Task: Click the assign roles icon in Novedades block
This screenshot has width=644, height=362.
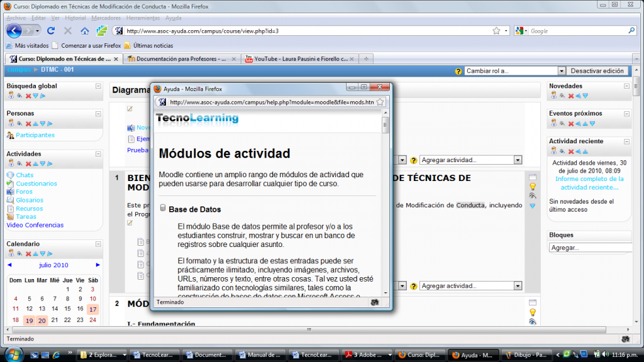Action: (x=553, y=96)
